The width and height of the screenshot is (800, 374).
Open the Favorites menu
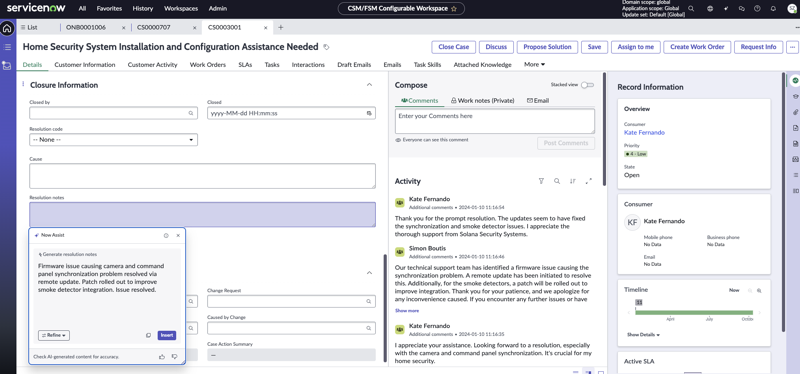coord(109,9)
